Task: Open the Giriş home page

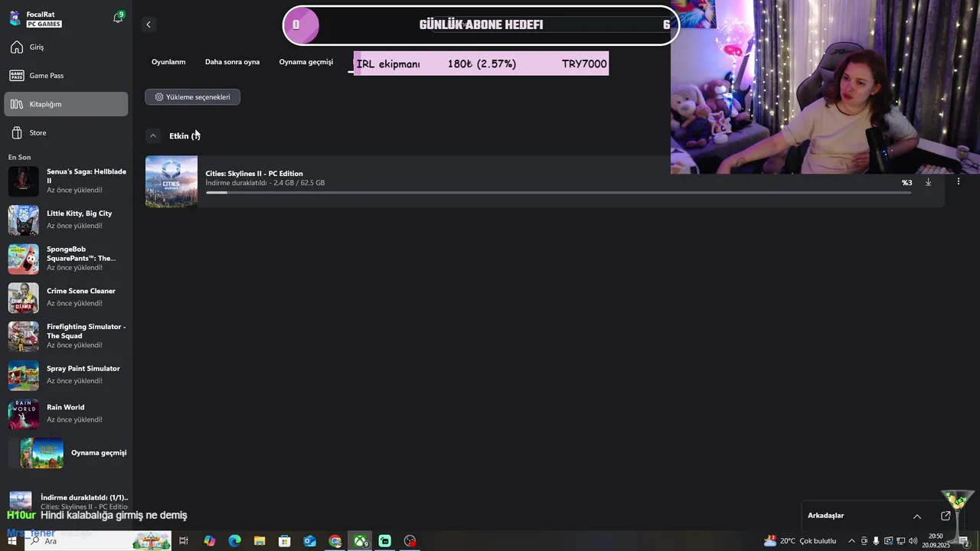Action: pyautogui.click(x=66, y=47)
